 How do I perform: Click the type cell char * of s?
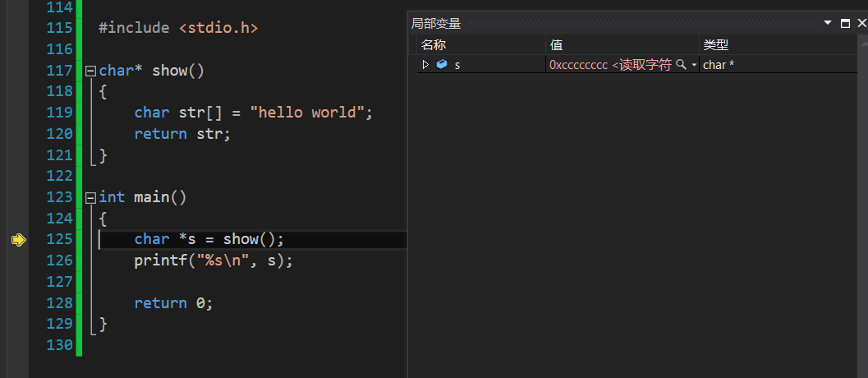coord(719,64)
